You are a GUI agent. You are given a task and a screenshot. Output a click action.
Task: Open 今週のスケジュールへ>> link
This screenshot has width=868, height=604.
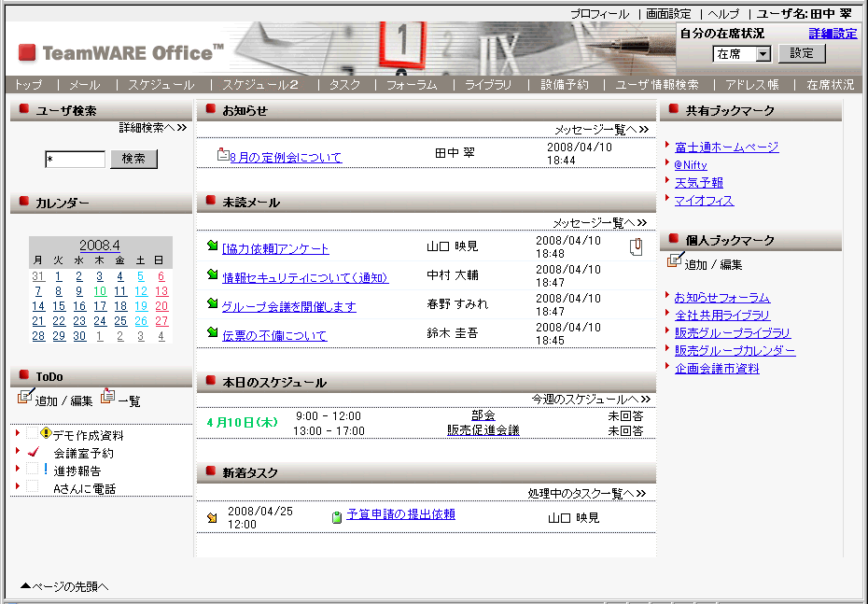tap(591, 400)
